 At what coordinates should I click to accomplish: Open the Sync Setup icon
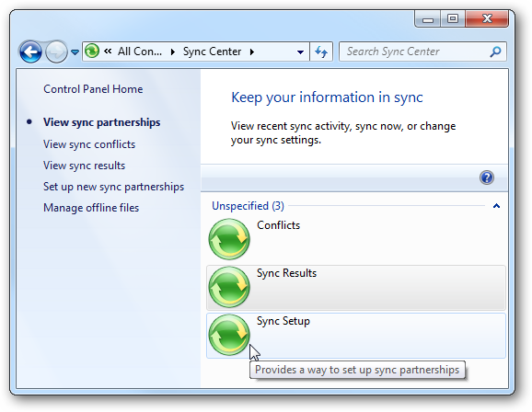pos(229,335)
